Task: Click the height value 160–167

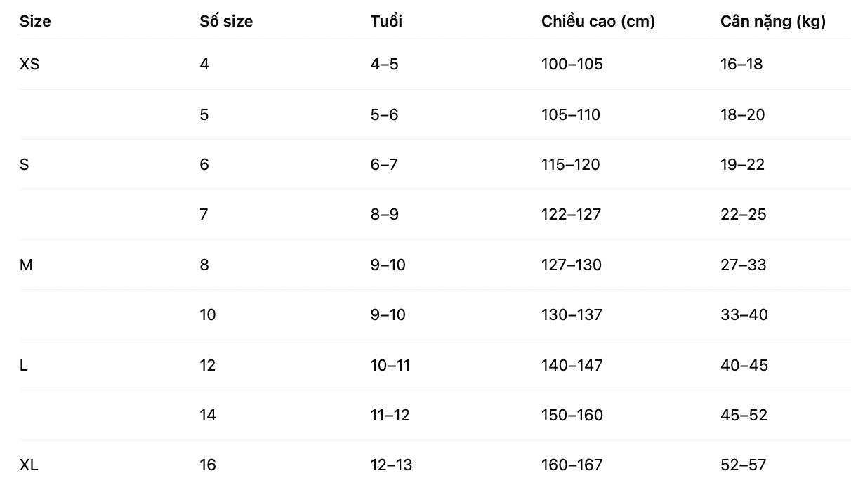Action: tap(572, 465)
